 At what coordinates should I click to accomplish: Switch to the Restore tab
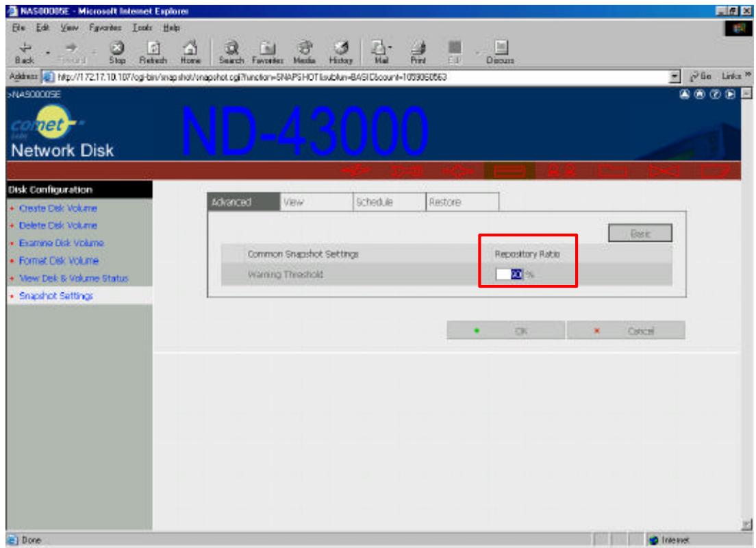462,202
